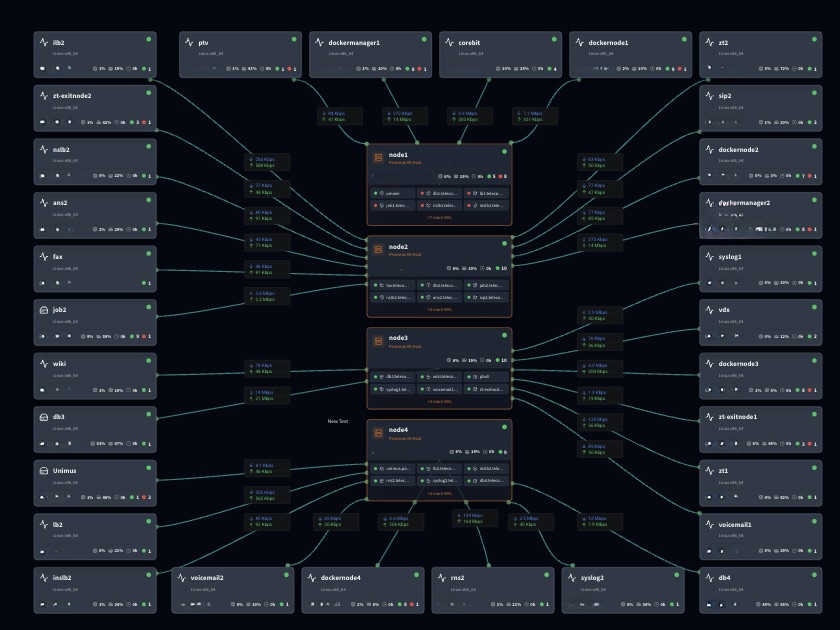
Task: Click the green status indicator on ptv
Action: 294,40
